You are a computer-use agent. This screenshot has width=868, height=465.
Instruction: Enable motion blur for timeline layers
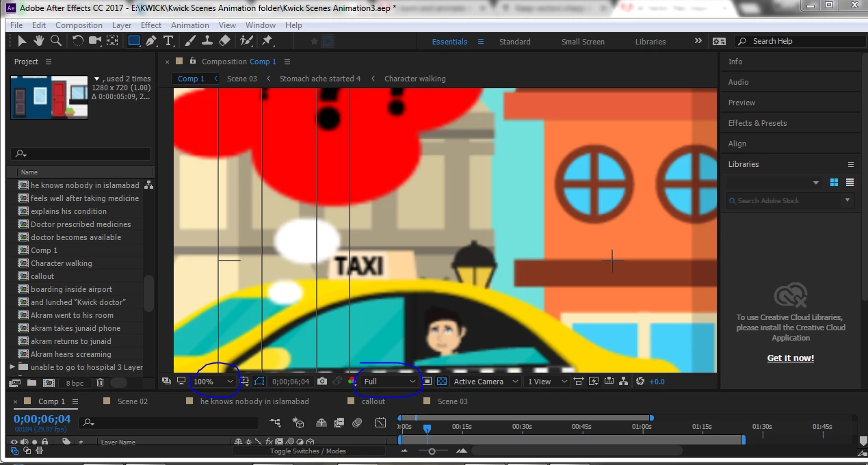click(x=356, y=423)
